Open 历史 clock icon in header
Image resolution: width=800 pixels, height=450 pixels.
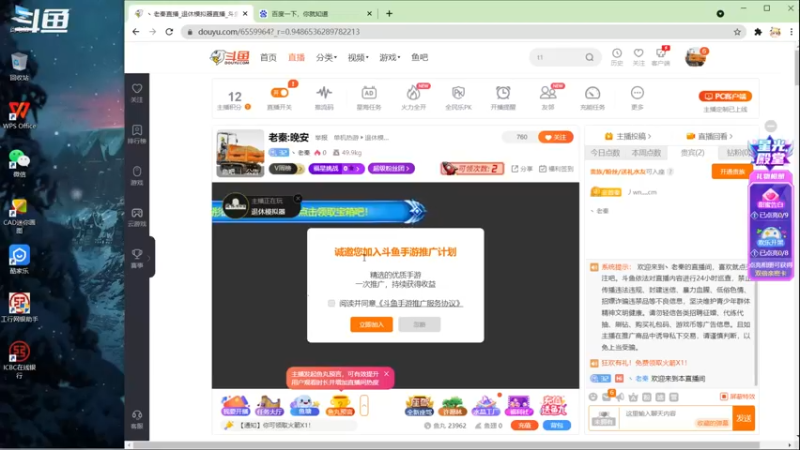click(x=617, y=57)
